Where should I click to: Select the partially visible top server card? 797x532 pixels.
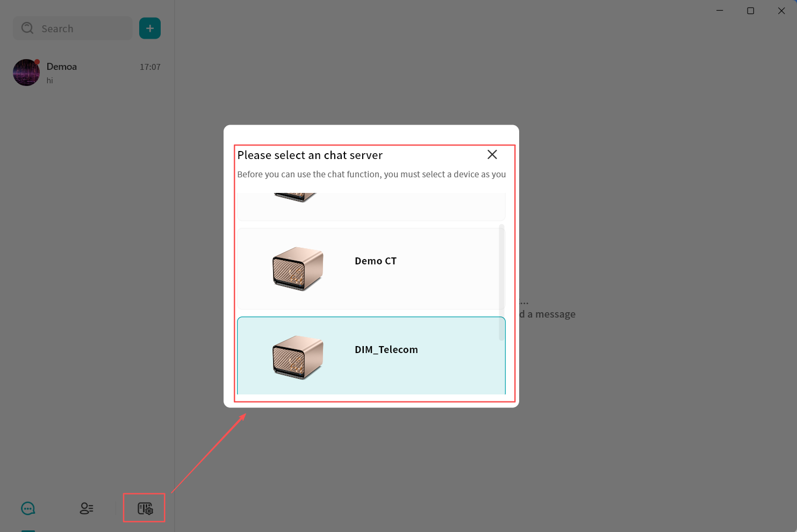pyautogui.click(x=371, y=206)
